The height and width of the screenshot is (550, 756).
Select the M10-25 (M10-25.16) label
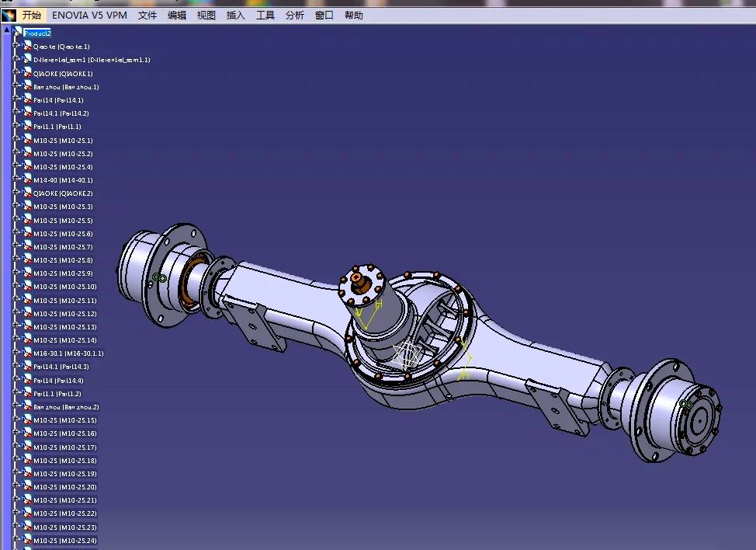(65, 433)
